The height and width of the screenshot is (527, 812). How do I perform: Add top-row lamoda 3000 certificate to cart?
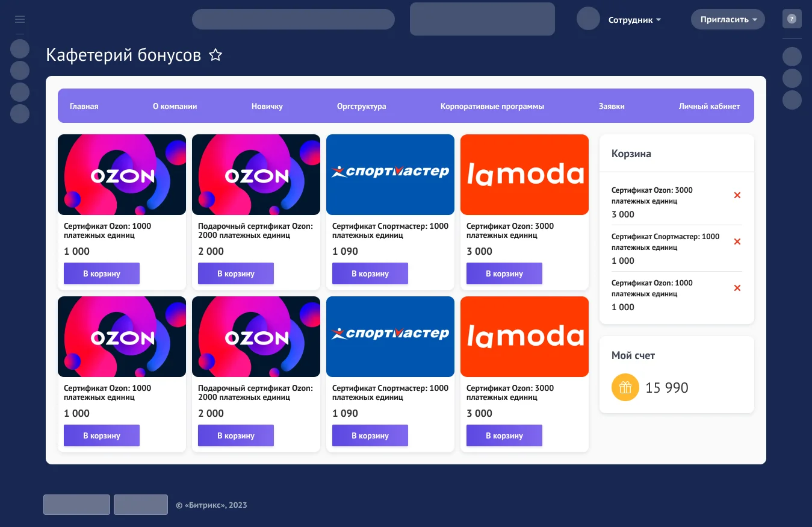tap(504, 273)
